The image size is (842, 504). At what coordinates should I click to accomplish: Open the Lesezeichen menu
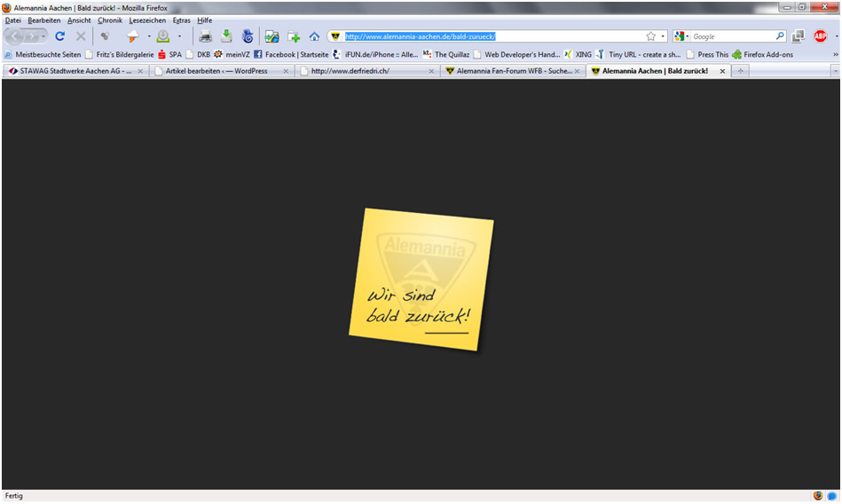tap(147, 20)
